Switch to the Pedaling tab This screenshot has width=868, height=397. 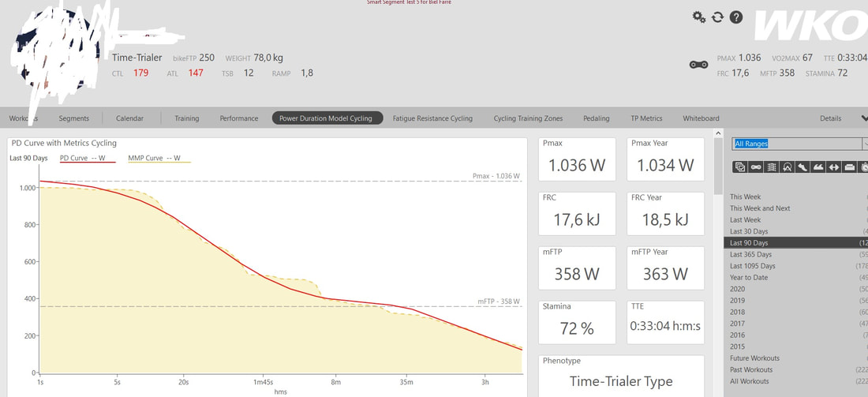(x=597, y=118)
